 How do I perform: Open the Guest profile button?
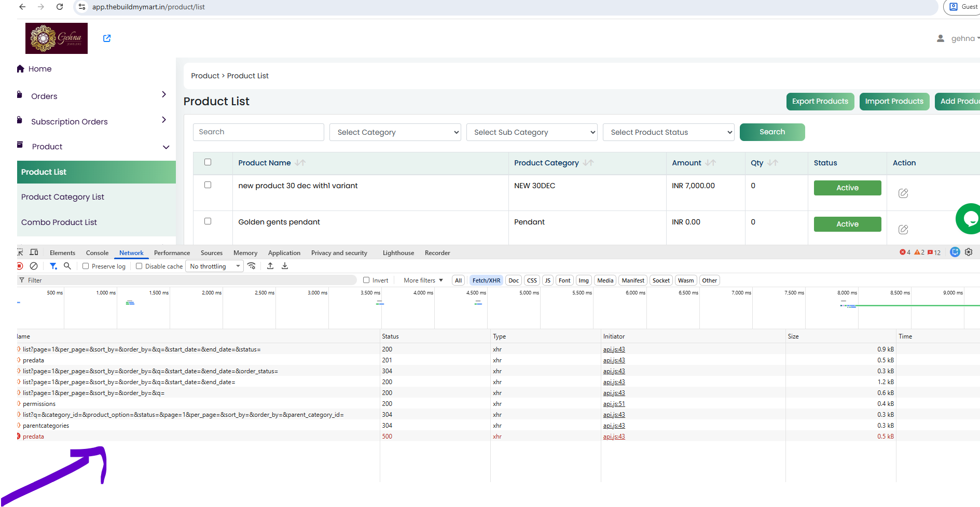(x=963, y=7)
